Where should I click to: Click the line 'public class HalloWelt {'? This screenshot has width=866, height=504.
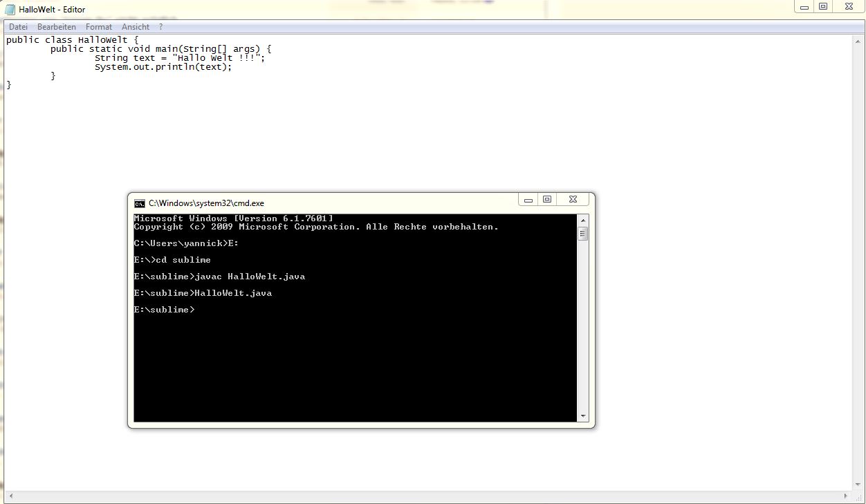point(73,40)
